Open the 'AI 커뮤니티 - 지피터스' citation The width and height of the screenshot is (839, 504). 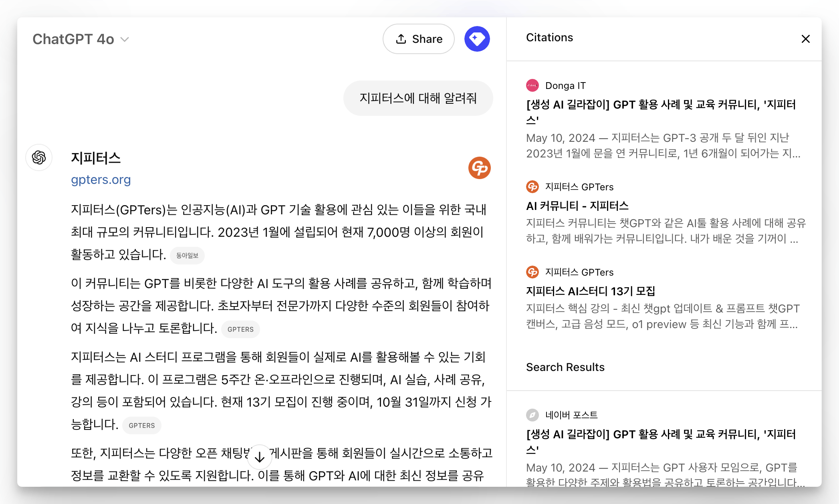tap(577, 206)
